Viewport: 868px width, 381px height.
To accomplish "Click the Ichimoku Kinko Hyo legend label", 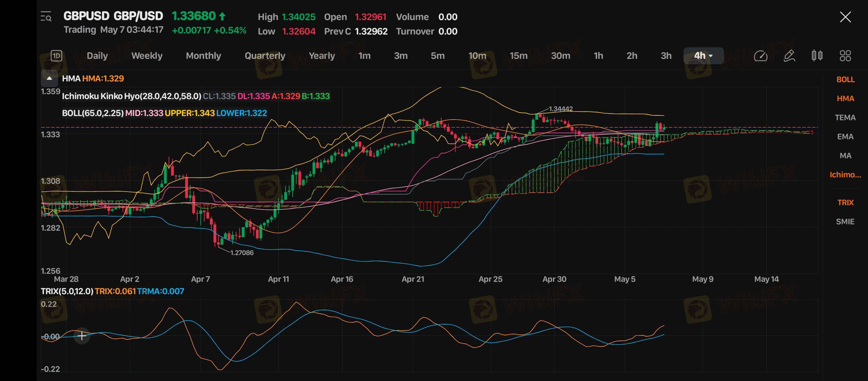I will (x=131, y=96).
